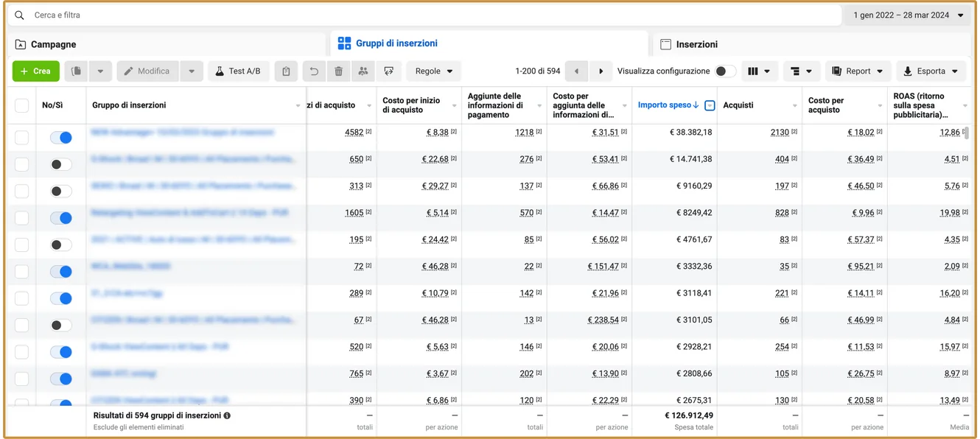This screenshot has width=980, height=439.
Task: Click the 19,98 ROAS value
Action: coord(950,213)
